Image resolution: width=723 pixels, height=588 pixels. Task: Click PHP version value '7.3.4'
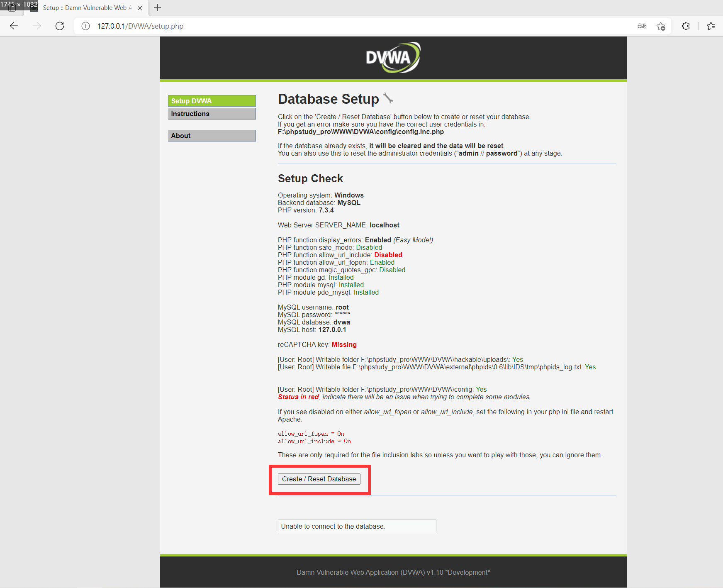(326, 210)
